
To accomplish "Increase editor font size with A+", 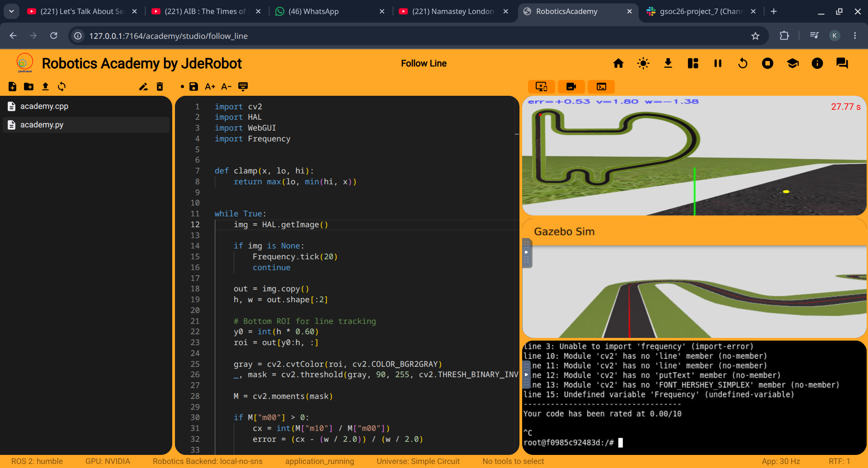I will [210, 87].
